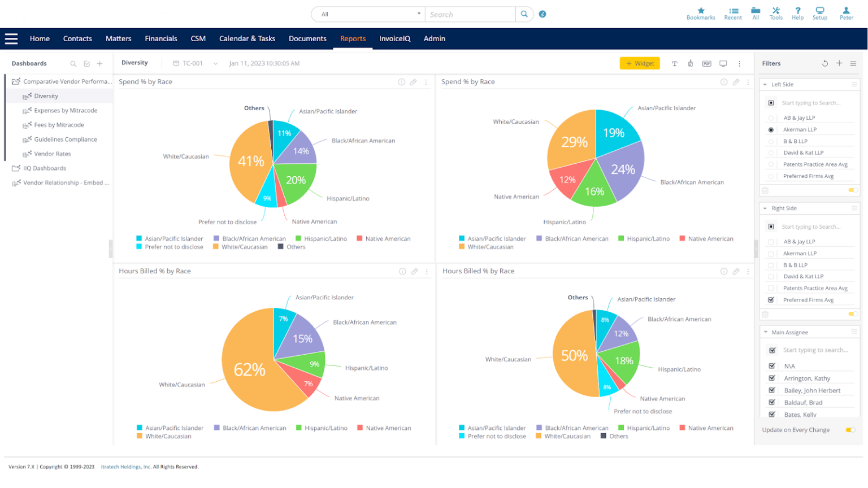Click the refresh icon in the Filters panel
This screenshot has width=868, height=488.
click(824, 63)
